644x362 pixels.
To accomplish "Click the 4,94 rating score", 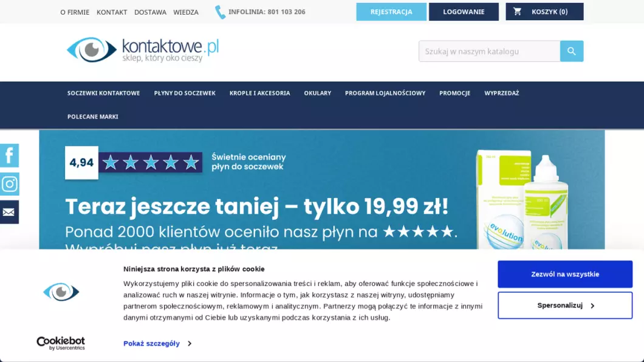I will (82, 163).
